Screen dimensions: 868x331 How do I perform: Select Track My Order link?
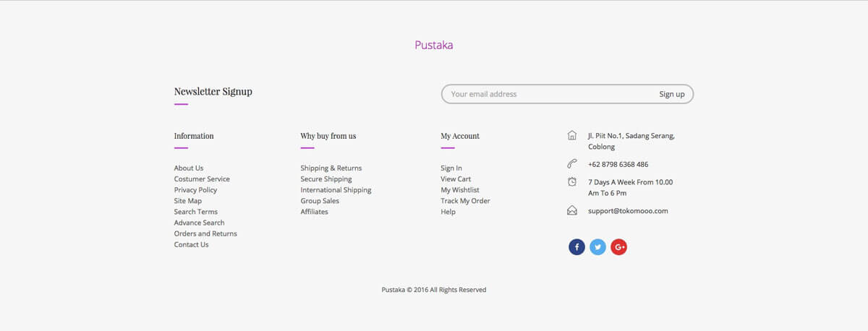pyautogui.click(x=465, y=201)
